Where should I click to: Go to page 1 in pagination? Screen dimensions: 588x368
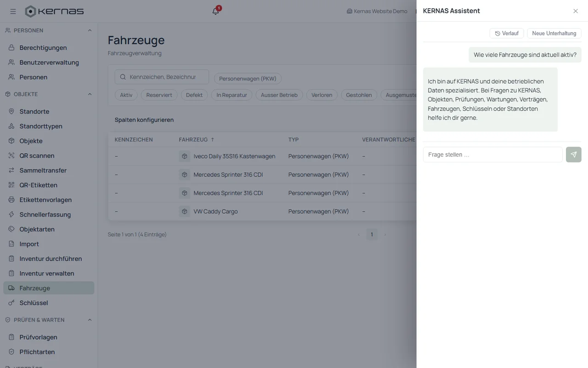[372, 235]
